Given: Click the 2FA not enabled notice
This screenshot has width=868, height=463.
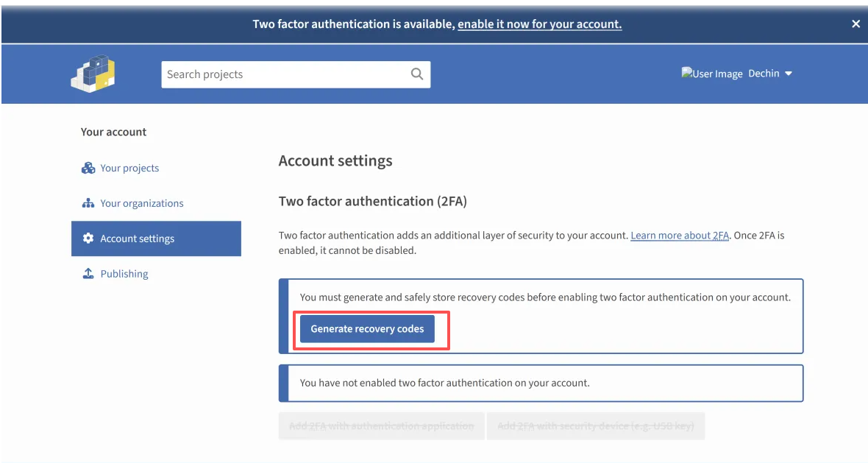Looking at the screenshot, I should (541, 384).
